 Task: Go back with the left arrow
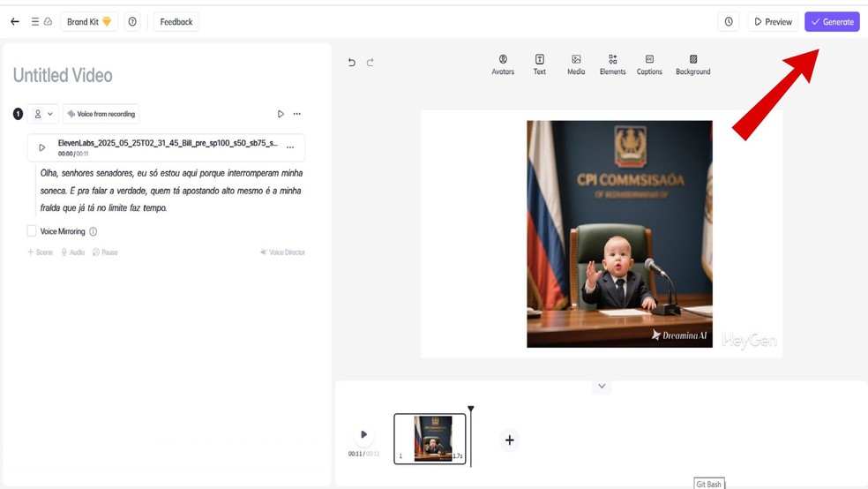click(x=15, y=21)
